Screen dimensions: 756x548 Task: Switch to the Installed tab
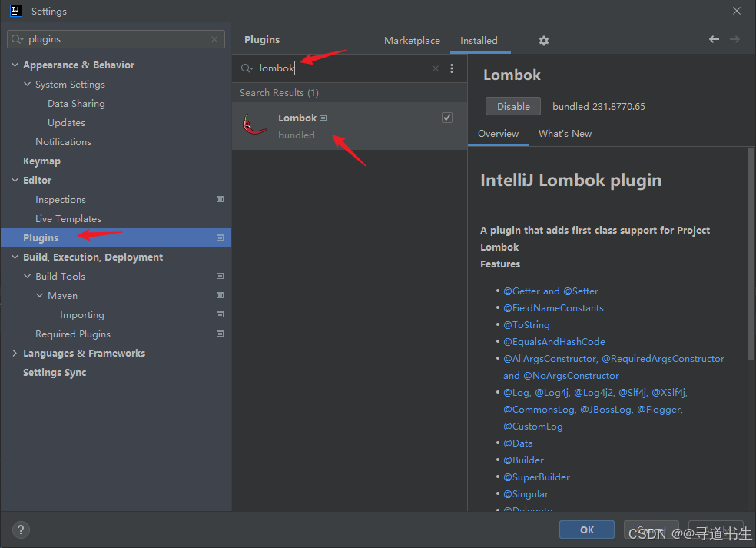pos(479,41)
